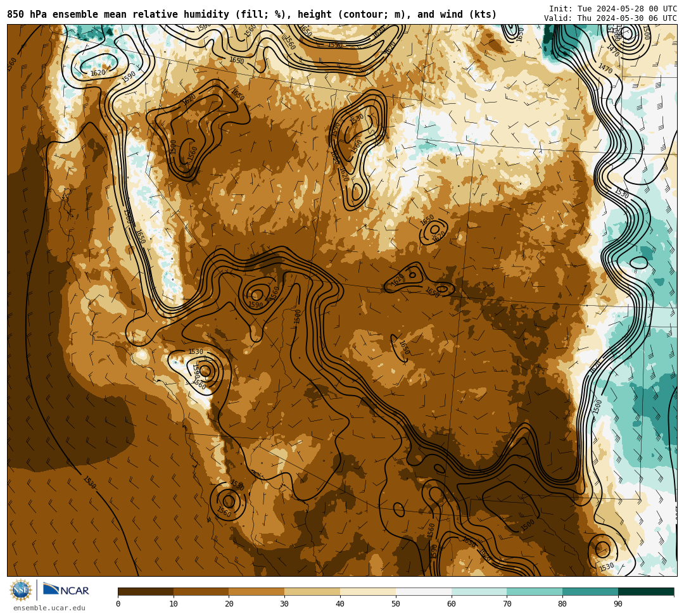Click the colorbar tick label 70

507,604
